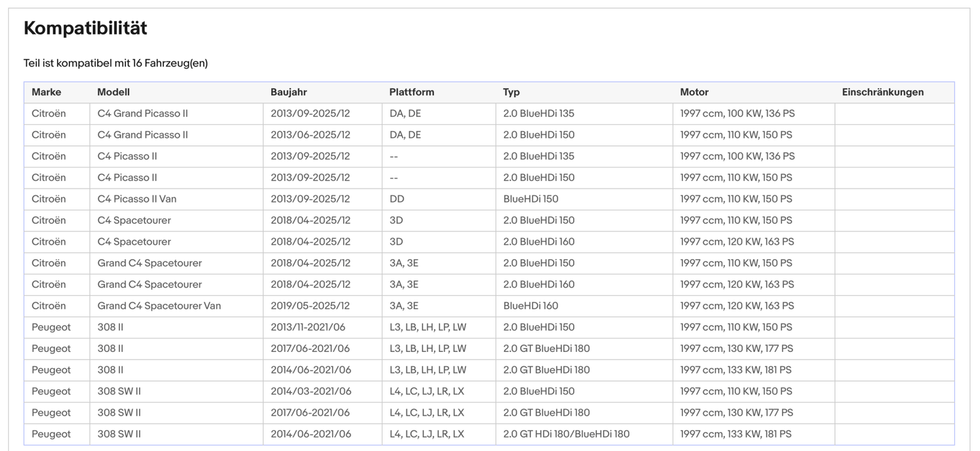
Task: Click the 2013/11-2021/06 Baujahr cell
Action: (x=307, y=327)
